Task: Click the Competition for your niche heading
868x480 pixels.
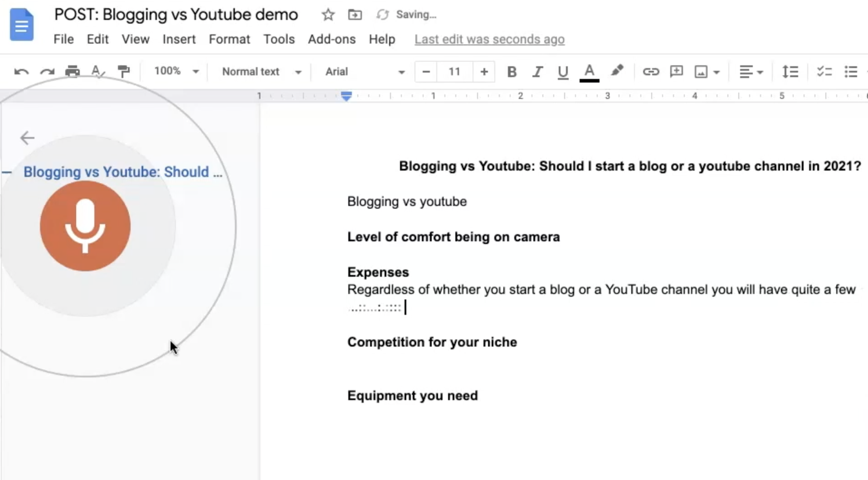Action: pos(432,342)
